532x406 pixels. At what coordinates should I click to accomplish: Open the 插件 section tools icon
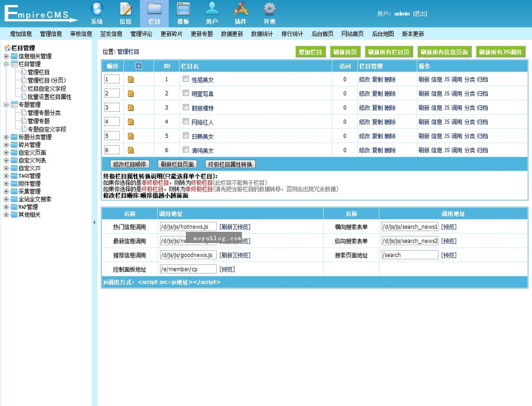point(241,9)
